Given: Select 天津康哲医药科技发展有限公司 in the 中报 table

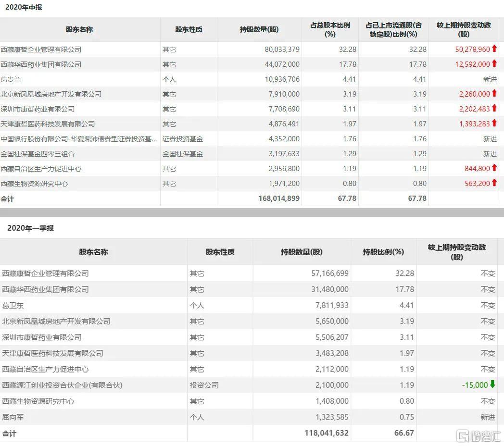Looking at the screenshot, I should point(48,124).
